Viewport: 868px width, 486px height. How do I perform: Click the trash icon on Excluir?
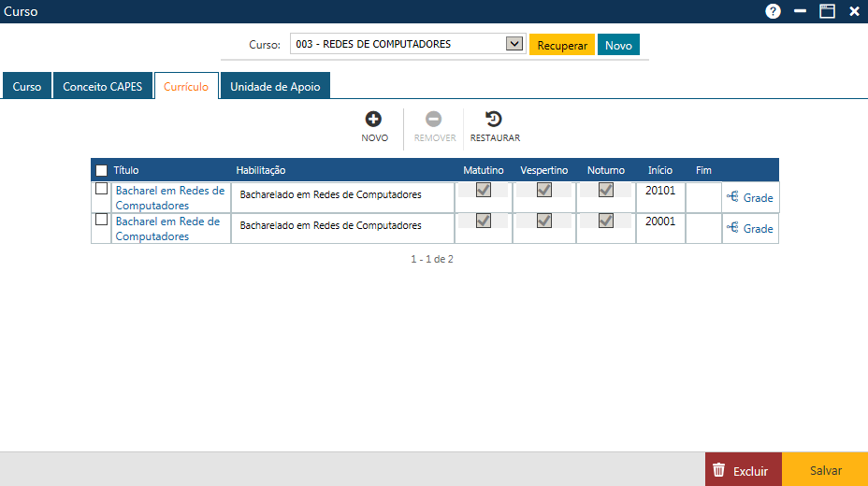718,470
